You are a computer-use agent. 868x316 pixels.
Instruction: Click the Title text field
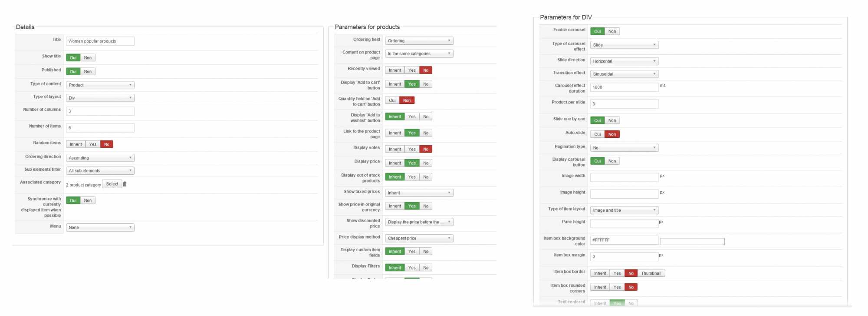pos(100,41)
